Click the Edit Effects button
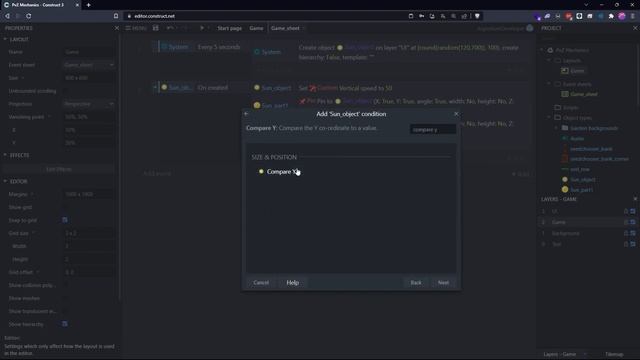The image size is (640, 360). point(59,169)
